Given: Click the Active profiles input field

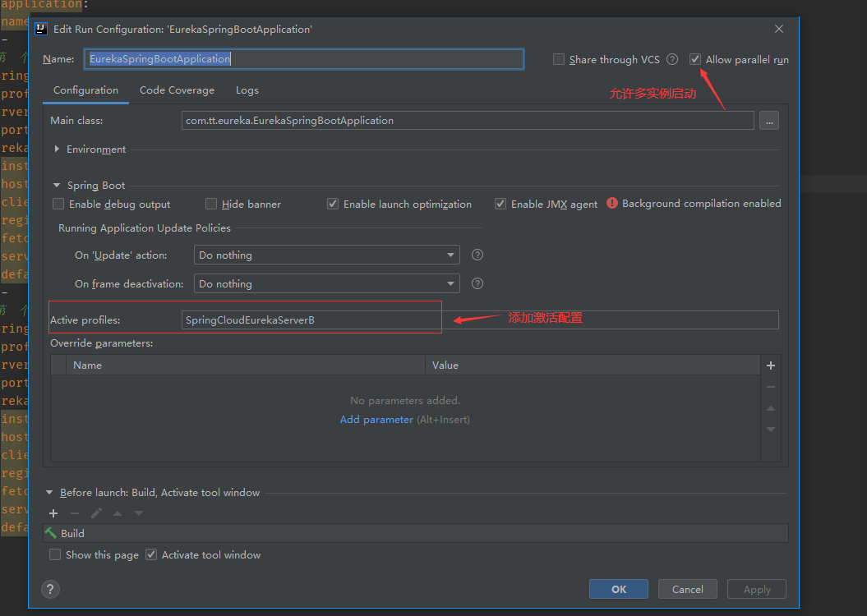Looking at the screenshot, I should [x=480, y=320].
